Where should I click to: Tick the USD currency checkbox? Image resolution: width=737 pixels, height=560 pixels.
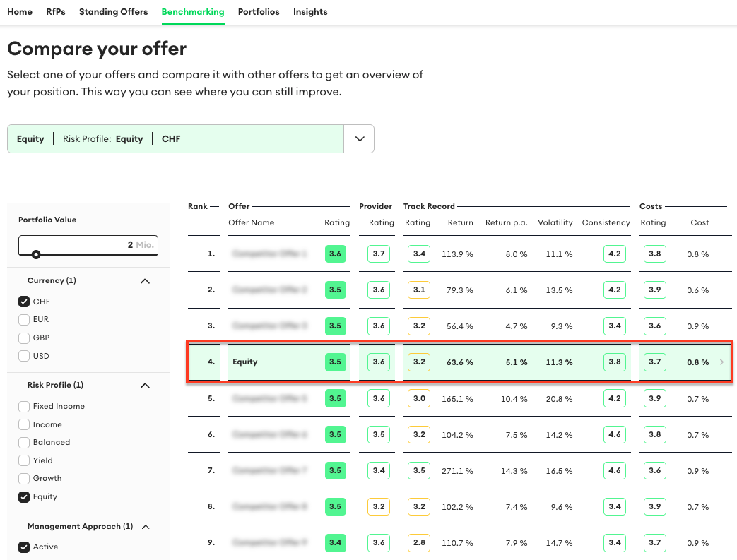[24, 356]
